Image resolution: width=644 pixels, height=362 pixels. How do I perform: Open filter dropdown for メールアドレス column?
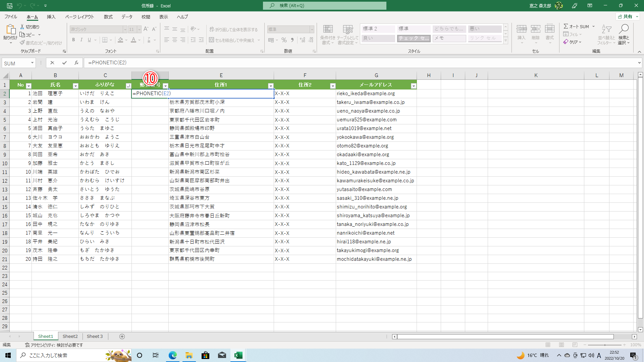point(413,86)
